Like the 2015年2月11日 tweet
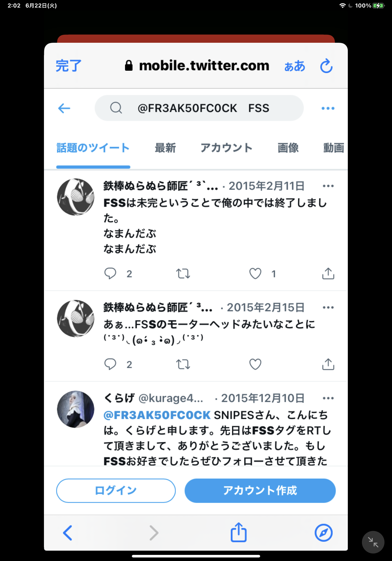 [255, 273]
